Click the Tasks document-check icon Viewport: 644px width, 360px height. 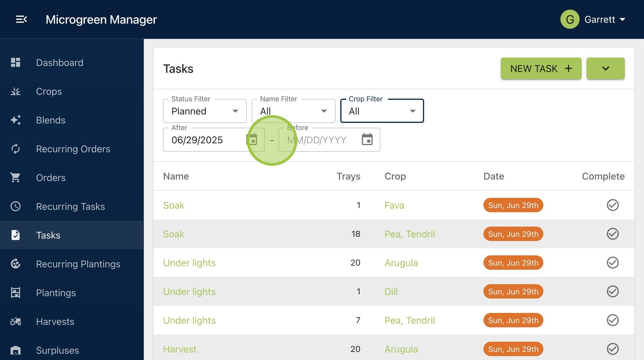pos(16,235)
